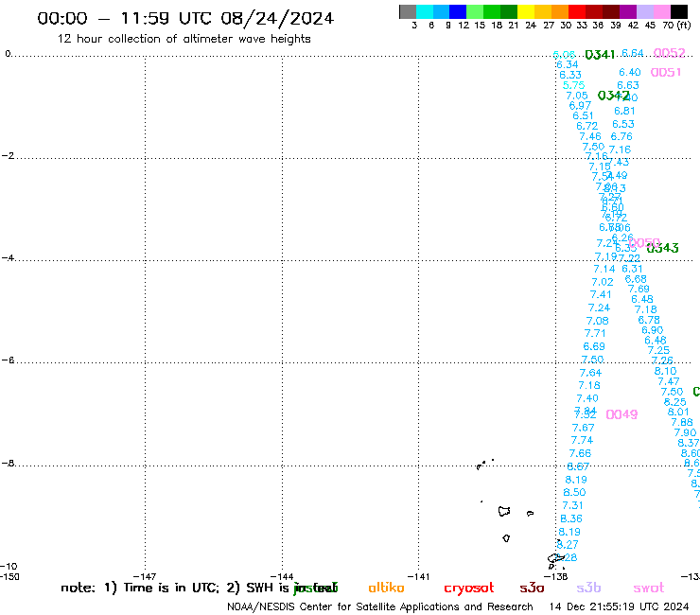
Task: Click the wave height value '8.25'
Action: (x=675, y=402)
